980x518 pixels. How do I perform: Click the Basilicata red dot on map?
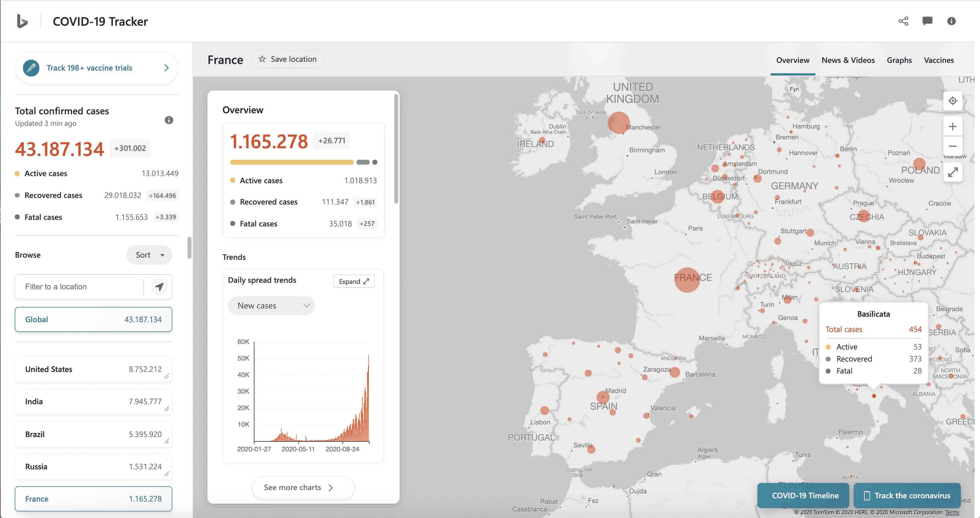(x=874, y=396)
